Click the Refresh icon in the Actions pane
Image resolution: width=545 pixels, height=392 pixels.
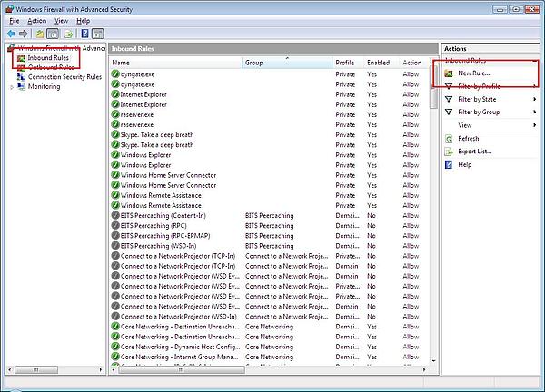point(449,139)
